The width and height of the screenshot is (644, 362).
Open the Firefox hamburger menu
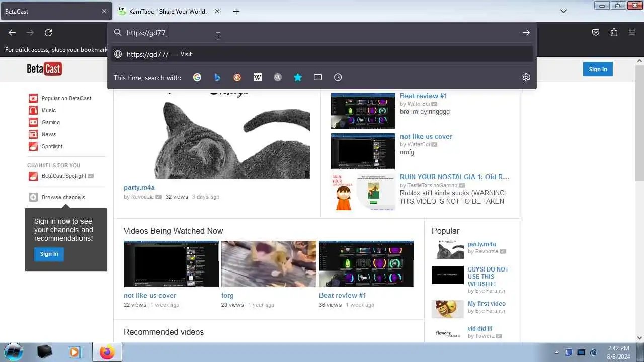tap(632, 33)
